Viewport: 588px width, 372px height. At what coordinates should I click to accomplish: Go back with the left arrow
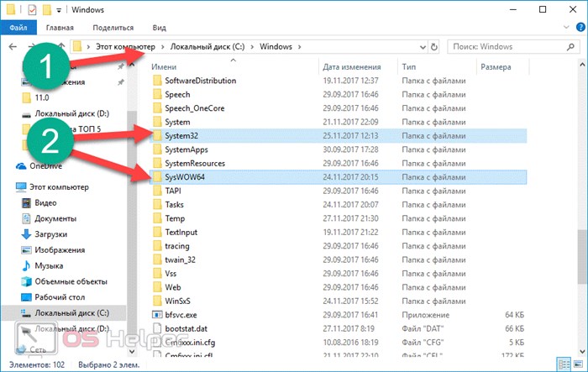(x=13, y=46)
